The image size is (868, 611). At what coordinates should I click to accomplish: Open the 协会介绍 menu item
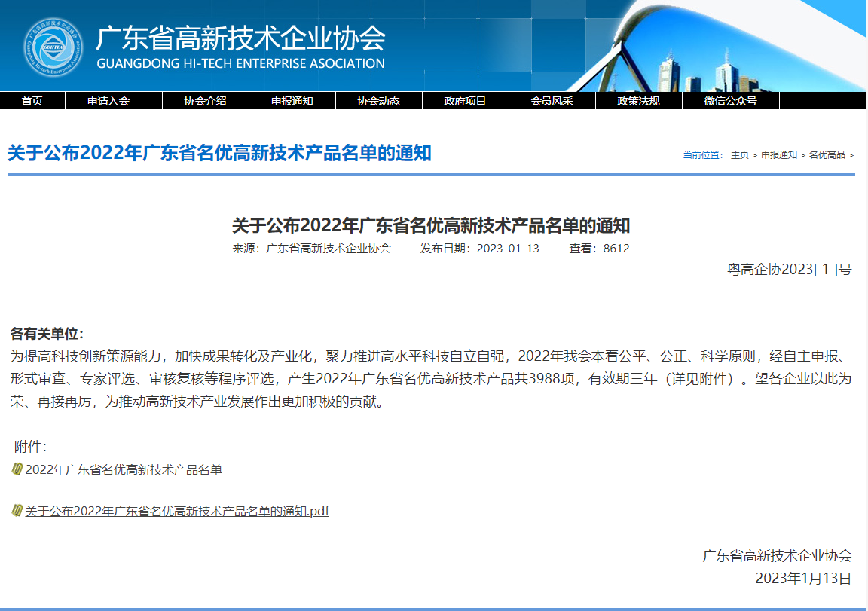pos(205,101)
